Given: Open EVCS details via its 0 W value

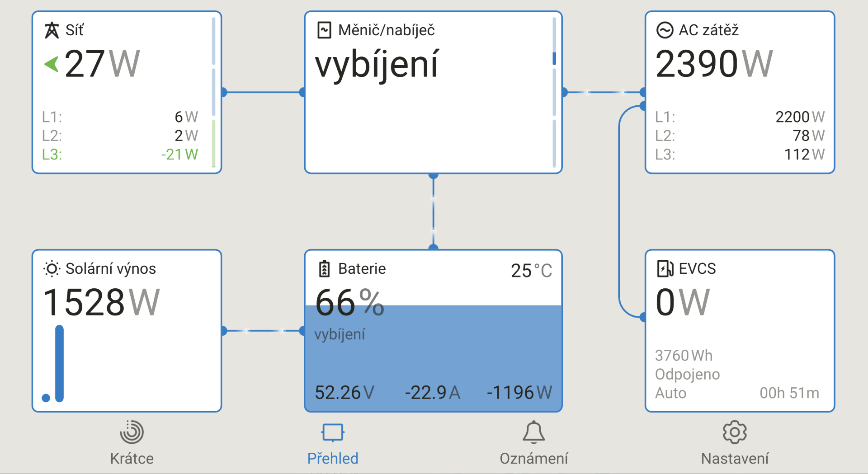Looking at the screenshot, I should [x=683, y=303].
